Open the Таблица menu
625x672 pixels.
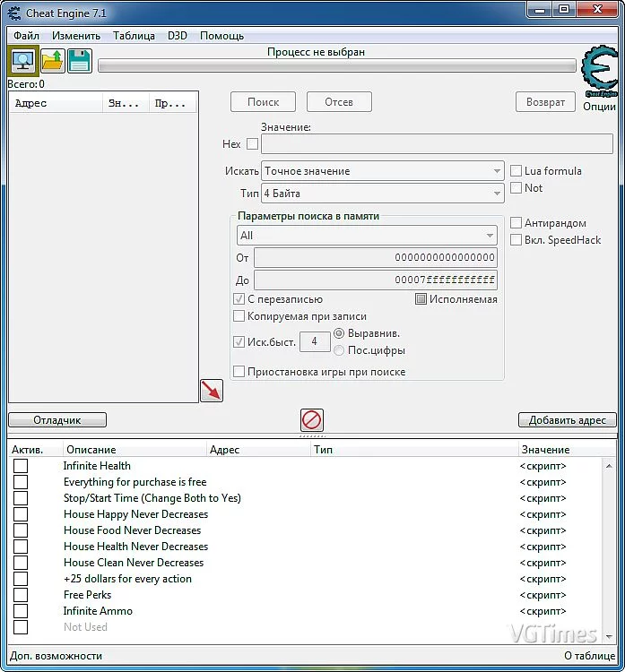click(134, 36)
